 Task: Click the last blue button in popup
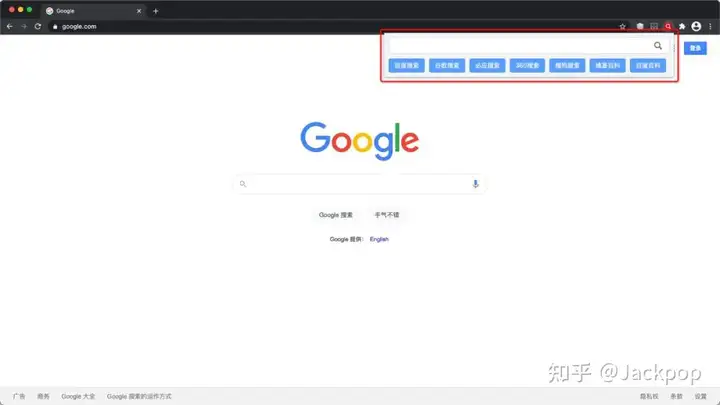(x=648, y=65)
